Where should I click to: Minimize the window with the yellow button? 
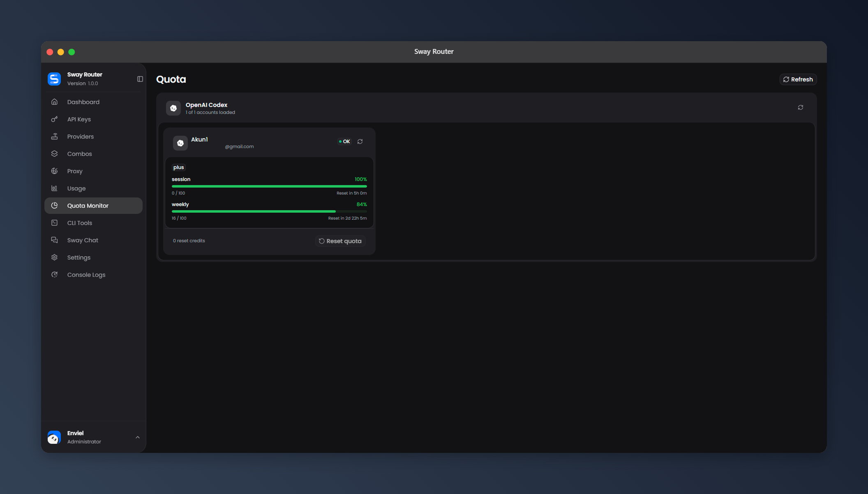point(61,52)
